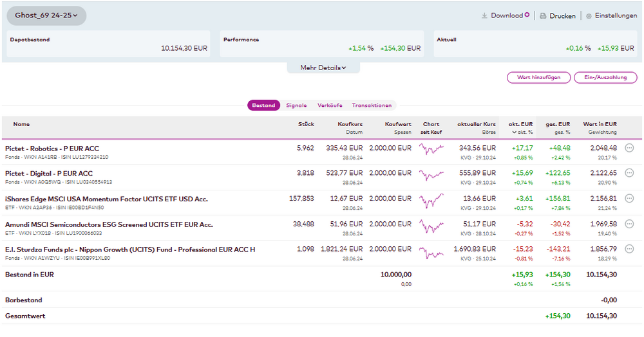Click the Download icon in the top bar

(484, 15)
